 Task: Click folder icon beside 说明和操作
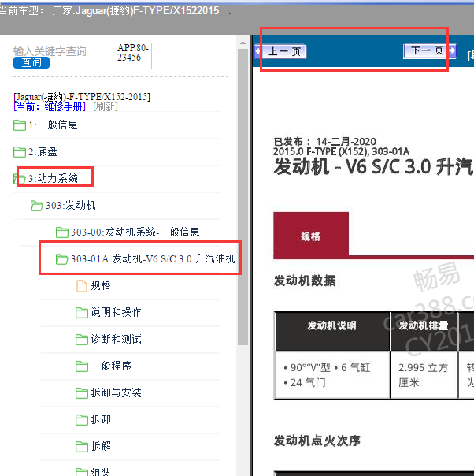point(82,313)
